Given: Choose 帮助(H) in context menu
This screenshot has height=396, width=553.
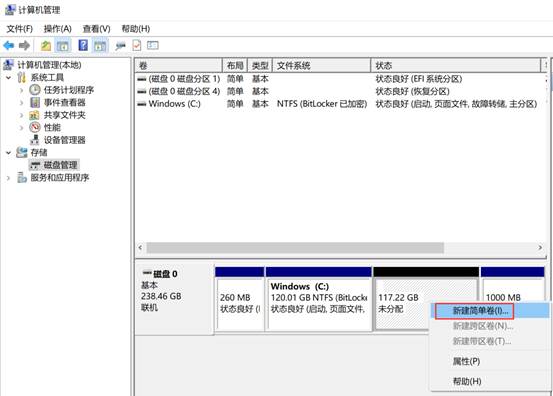Looking at the screenshot, I should coord(467,381).
